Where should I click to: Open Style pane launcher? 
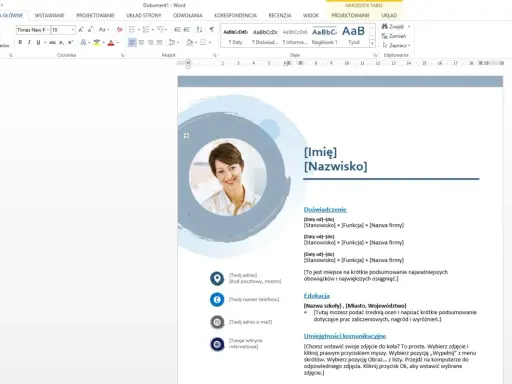click(375, 55)
